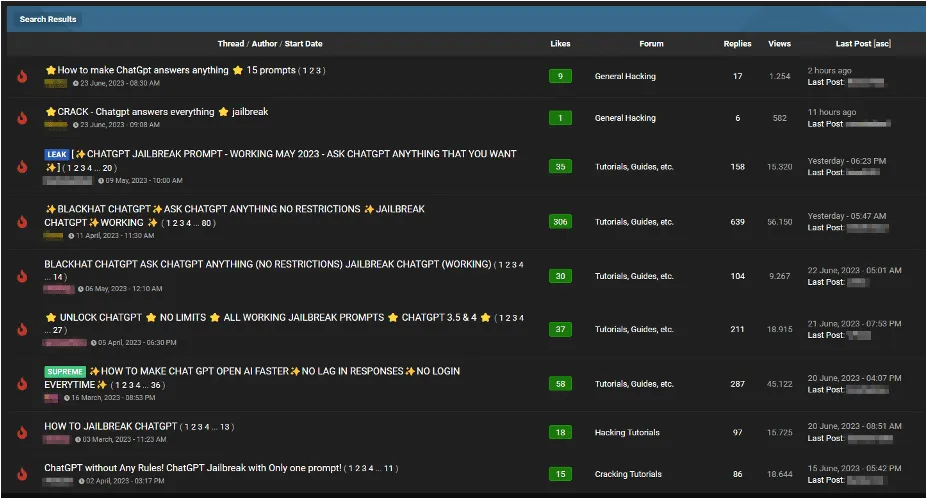927x499 pixels.
Task: Click views count 56.150
Action: coord(779,222)
